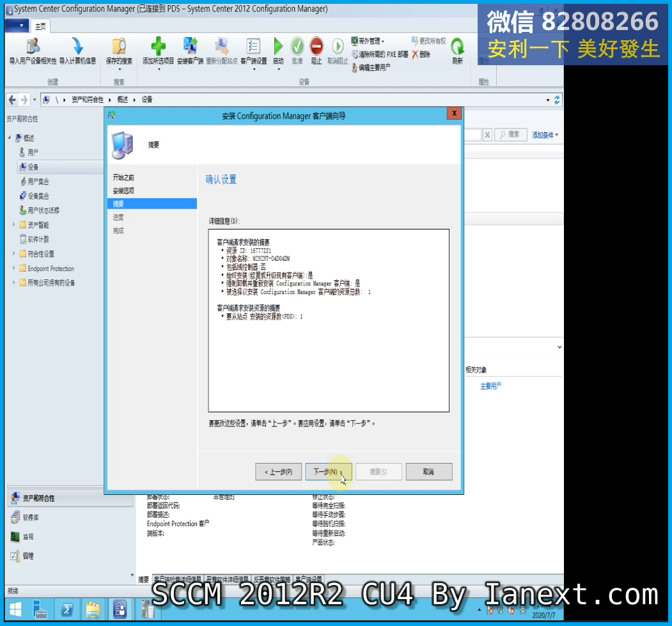Click the 导入用户设备相关性 ribbon icon
This screenshot has width=672, height=626.
point(33,46)
